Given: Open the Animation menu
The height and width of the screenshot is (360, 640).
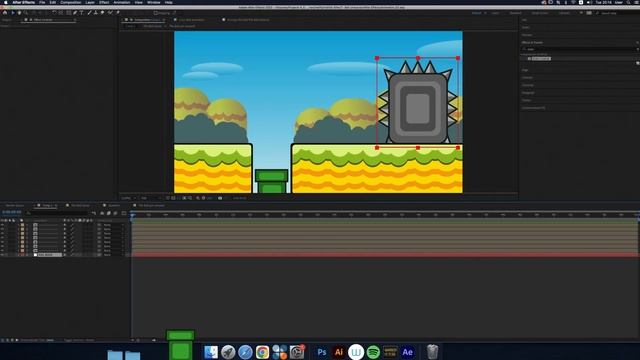Looking at the screenshot, I should (122, 2).
